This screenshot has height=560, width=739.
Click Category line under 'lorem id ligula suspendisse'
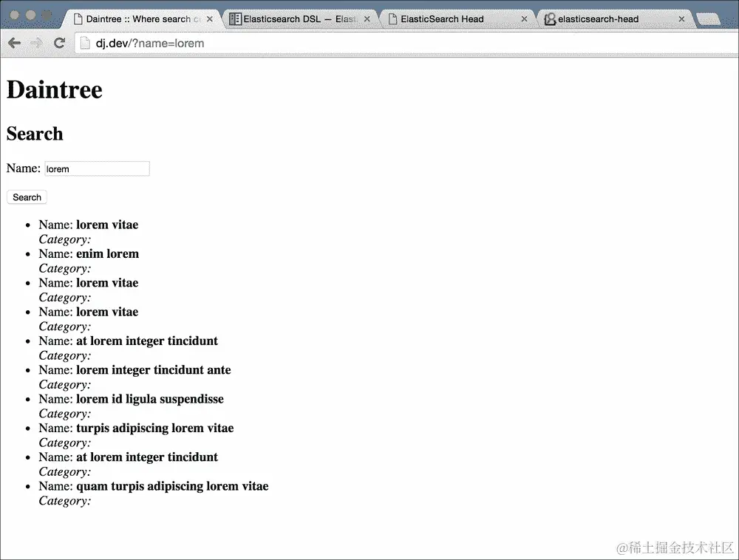[64, 414]
